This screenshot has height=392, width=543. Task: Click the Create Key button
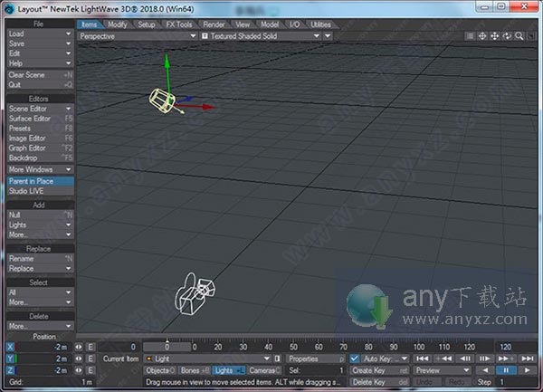(x=379, y=370)
